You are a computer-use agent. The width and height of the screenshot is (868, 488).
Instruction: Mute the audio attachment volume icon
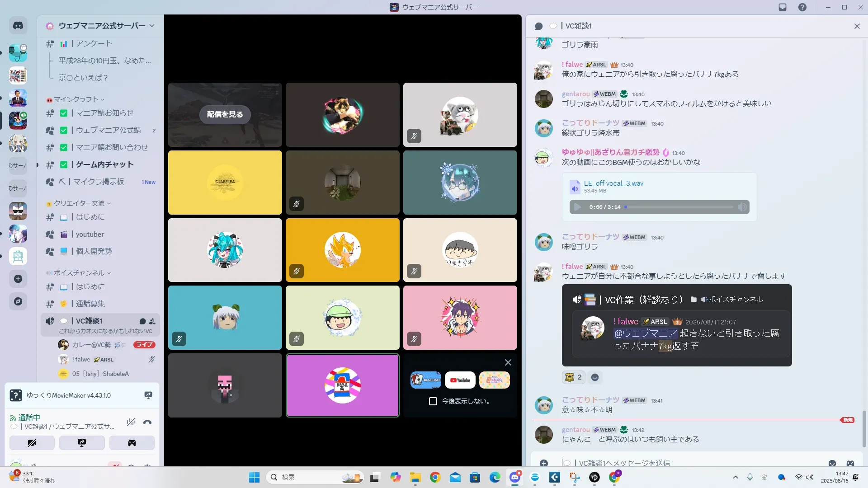[x=742, y=207]
